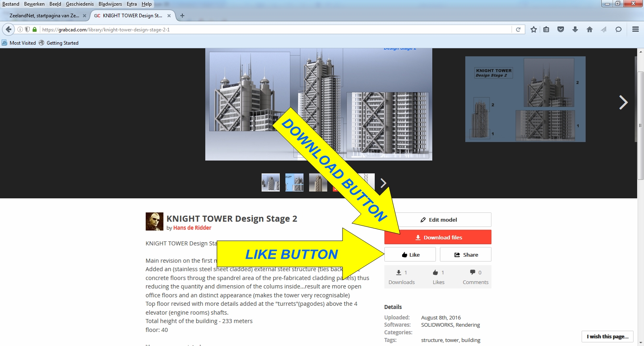Open the chat bubble icon in toolbar
644x346 pixels.
point(619,29)
